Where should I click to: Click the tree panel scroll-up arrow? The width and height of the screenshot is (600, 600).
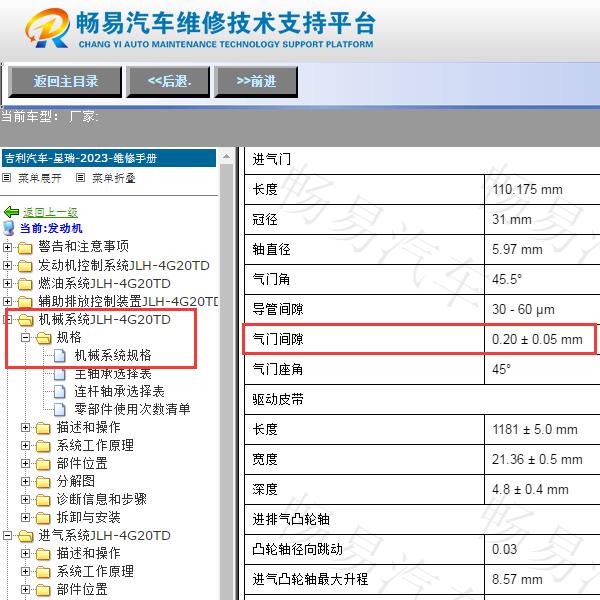point(227,157)
